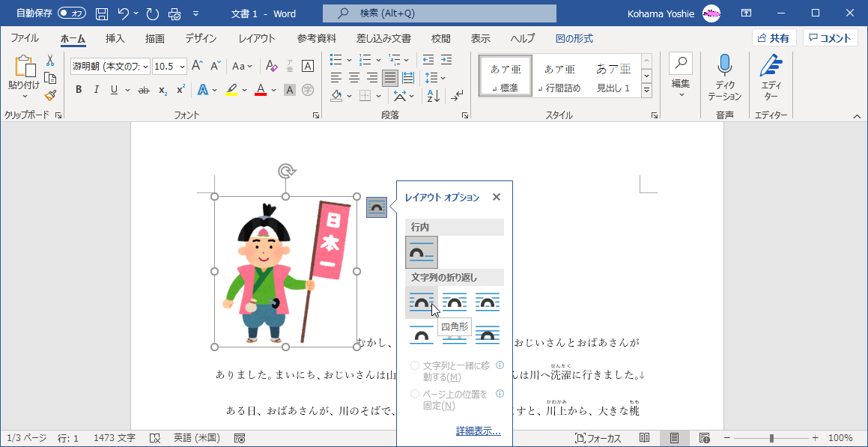This screenshot has width=868, height=447.
Task: Switch to Read Mode view in status bar
Action: click(x=644, y=438)
